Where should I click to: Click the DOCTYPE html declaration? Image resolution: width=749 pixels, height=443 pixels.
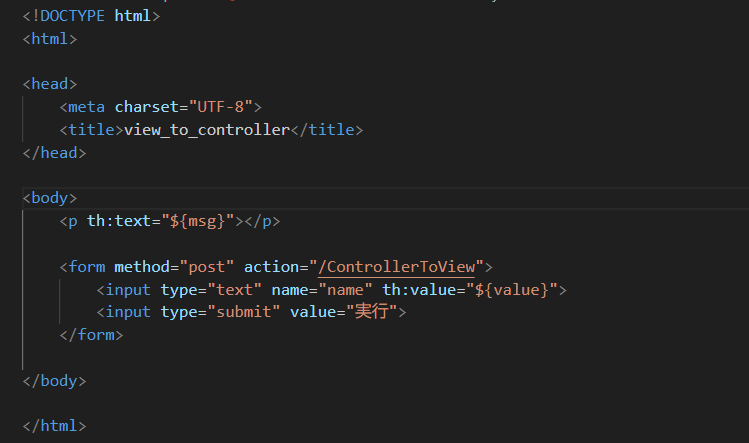coord(91,16)
